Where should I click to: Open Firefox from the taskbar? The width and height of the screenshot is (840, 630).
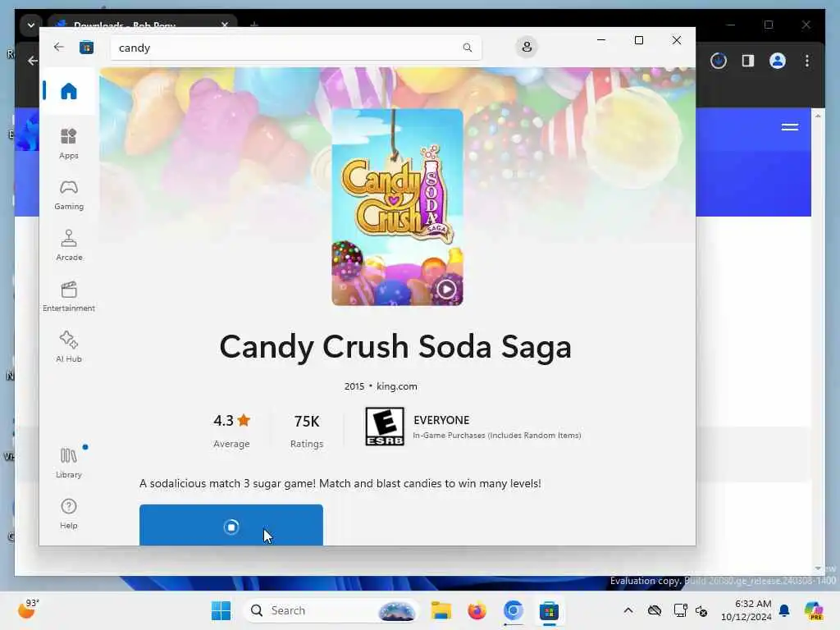[x=477, y=610]
